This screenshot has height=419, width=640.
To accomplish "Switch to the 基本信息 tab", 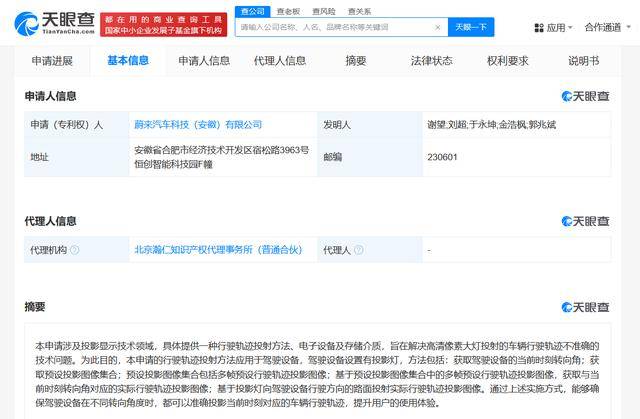I will [128, 61].
